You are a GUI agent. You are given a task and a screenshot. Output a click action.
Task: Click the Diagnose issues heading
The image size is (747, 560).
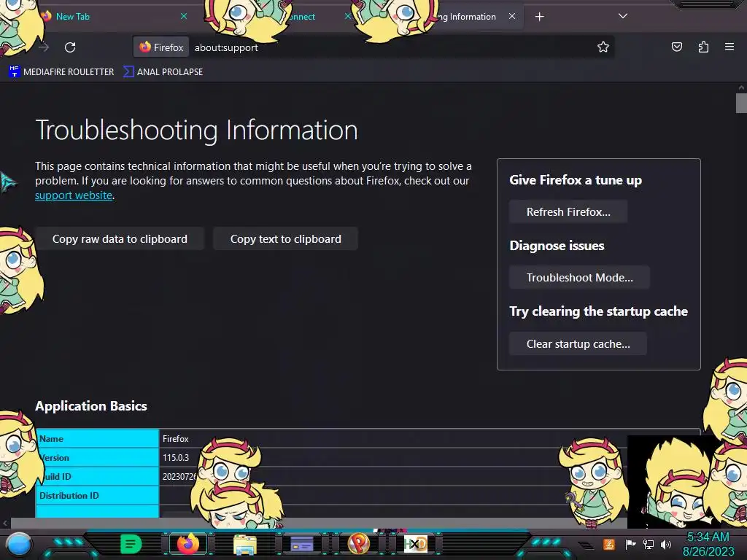point(557,246)
